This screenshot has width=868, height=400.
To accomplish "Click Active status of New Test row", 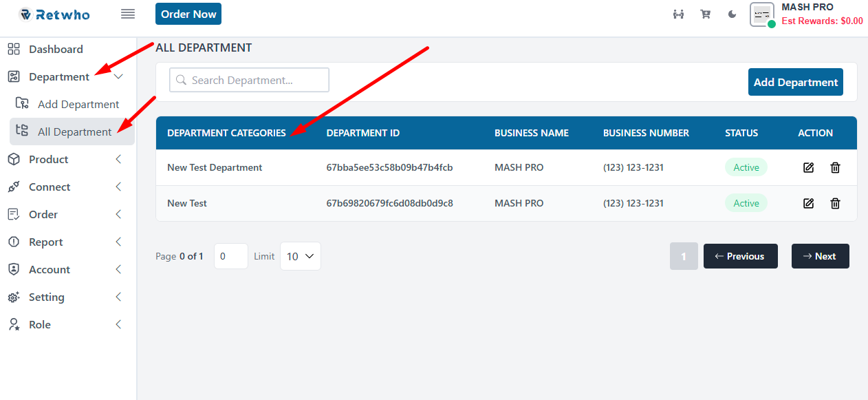I will click(746, 203).
